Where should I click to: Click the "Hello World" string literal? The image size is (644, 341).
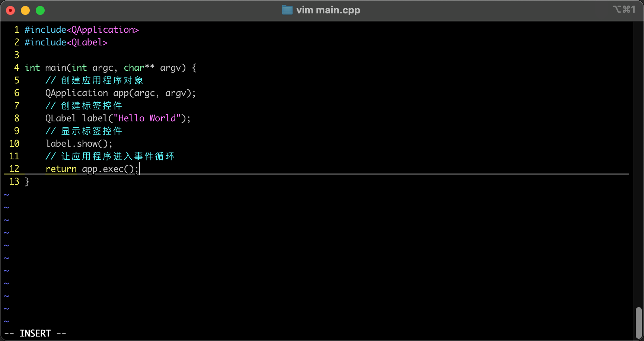[x=147, y=118]
